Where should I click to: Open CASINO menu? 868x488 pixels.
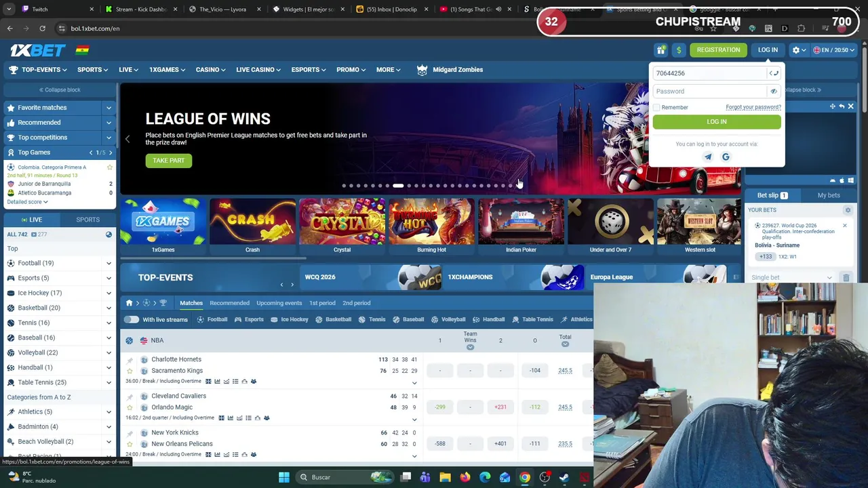211,70
